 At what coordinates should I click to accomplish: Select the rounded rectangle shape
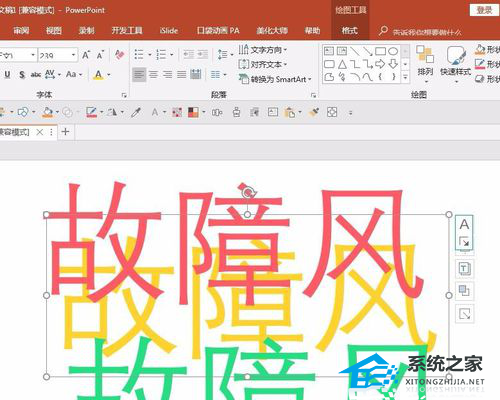point(329,64)
